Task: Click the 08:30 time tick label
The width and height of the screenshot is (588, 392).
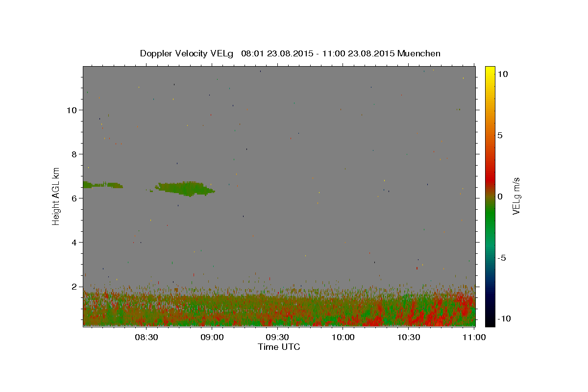Action: (146, 337)
